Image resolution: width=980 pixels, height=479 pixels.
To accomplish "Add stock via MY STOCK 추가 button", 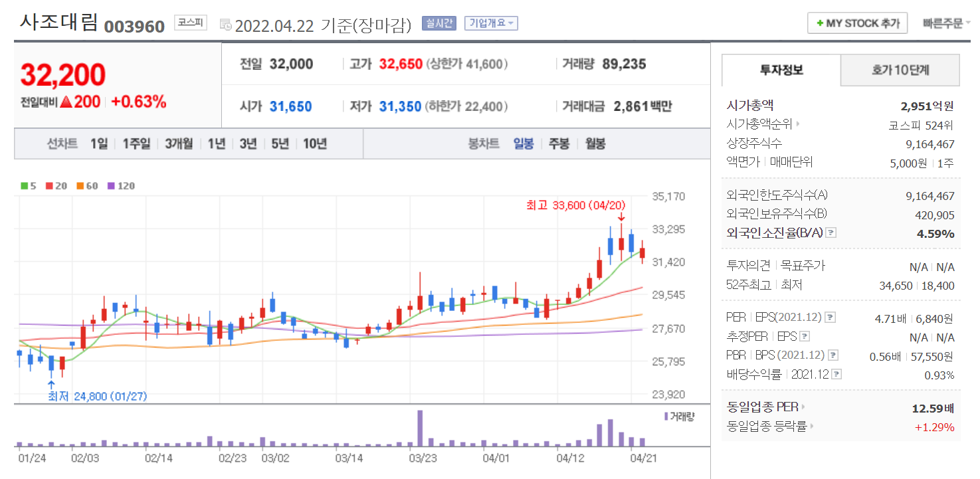I will click(857, 23).
